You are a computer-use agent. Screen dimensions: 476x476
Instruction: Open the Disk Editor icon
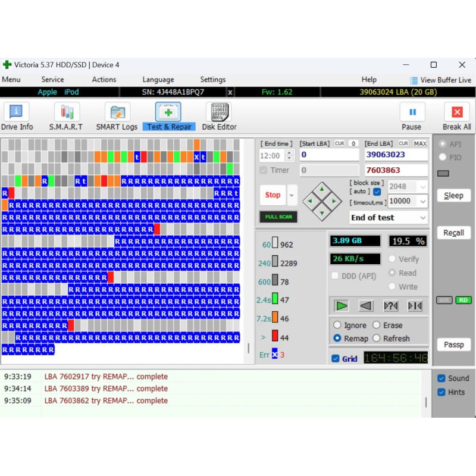coord(219,112)
